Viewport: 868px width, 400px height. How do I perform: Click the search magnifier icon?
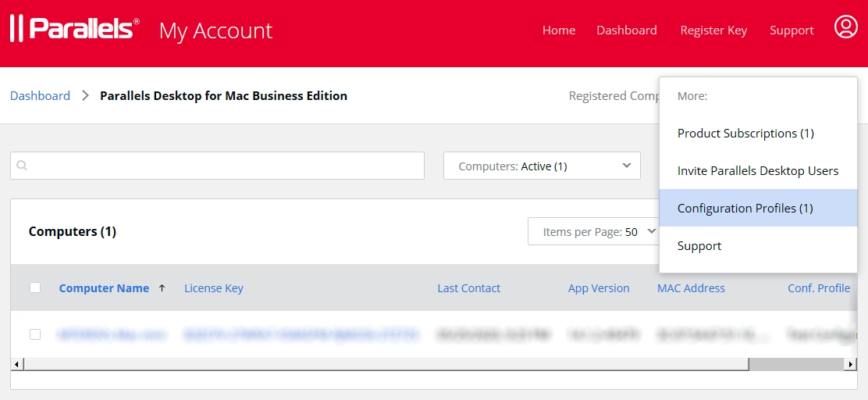click(x=22, y=166)
